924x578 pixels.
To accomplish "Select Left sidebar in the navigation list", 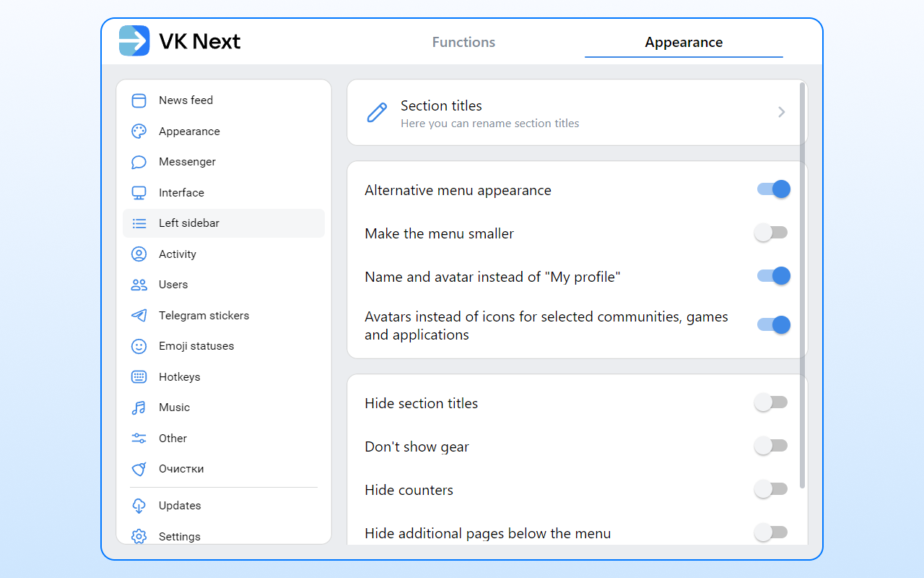I will 188,223.
